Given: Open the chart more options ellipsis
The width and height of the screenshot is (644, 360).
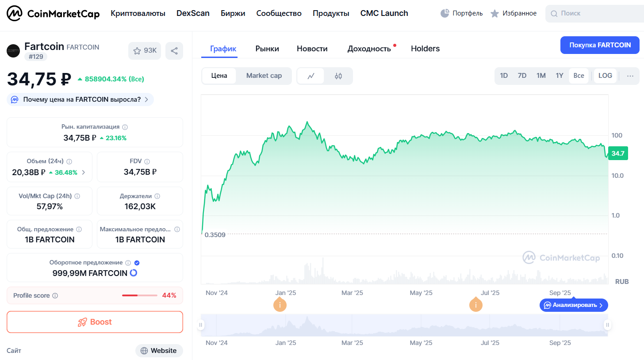Looking at the screenshot, I should pos(630,76).
